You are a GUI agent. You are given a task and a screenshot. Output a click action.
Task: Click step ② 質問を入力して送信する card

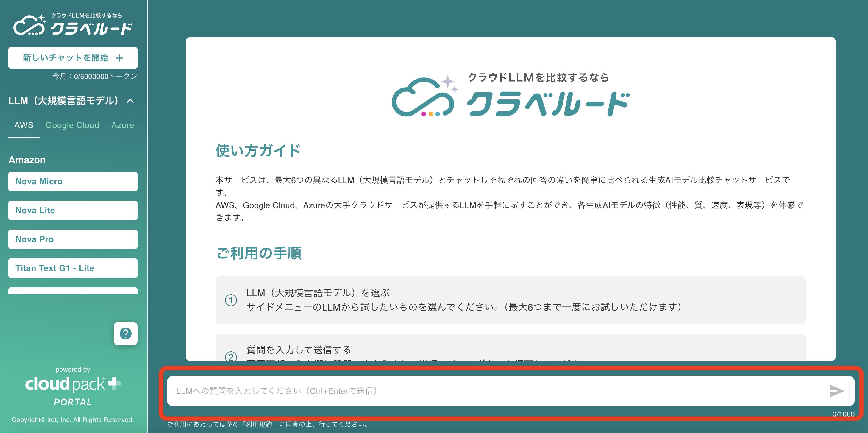coord(511,348)
